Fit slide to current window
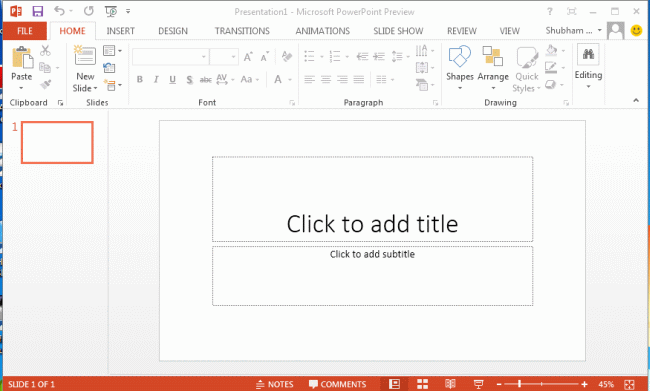650x391 pixels. coord(629,384)
